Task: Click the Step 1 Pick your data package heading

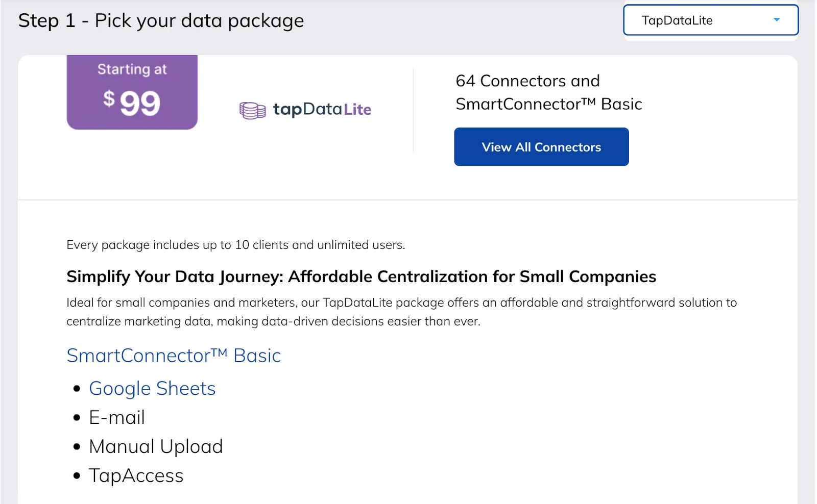Action: (x=161, y=21)
